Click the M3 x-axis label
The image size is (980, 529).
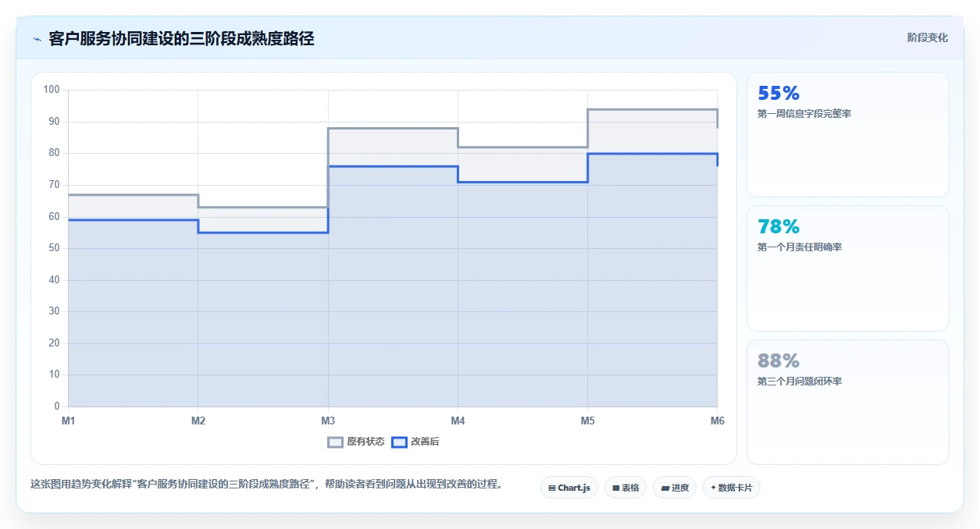coord(328,421)
